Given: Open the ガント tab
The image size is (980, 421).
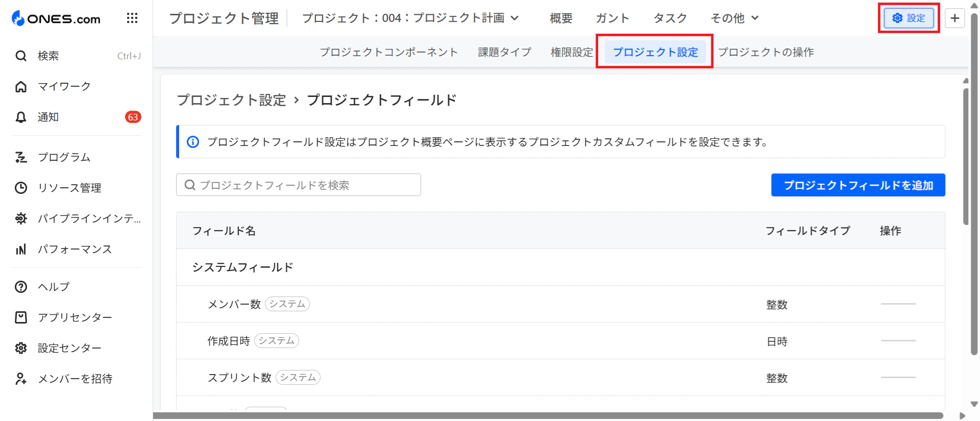Looking at the screenshot, I should [612, 18].
